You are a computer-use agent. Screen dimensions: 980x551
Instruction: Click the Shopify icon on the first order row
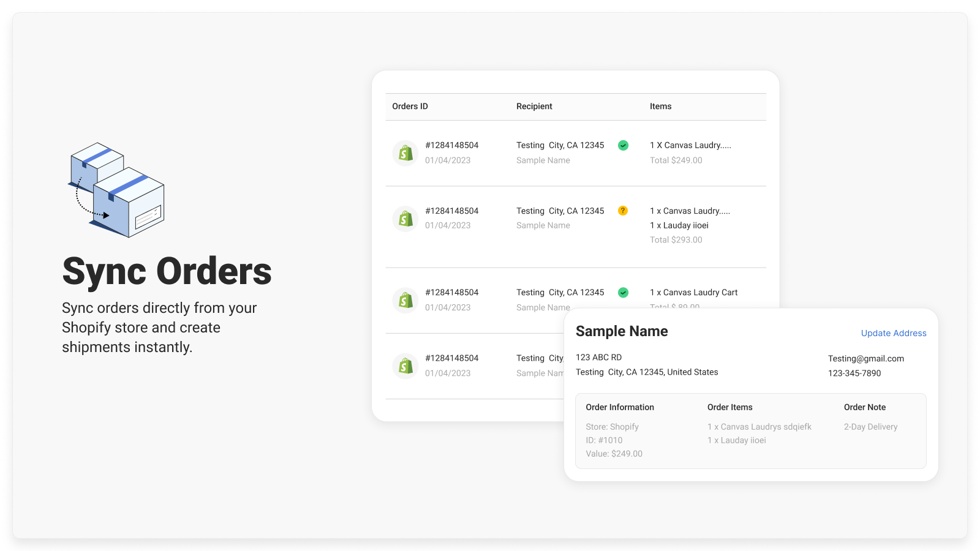405,152
